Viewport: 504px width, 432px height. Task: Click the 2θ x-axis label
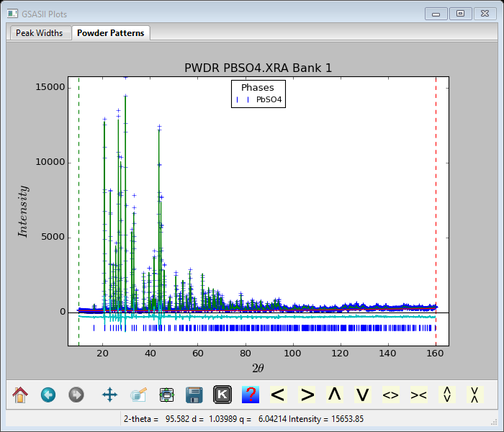coord(258,368)
